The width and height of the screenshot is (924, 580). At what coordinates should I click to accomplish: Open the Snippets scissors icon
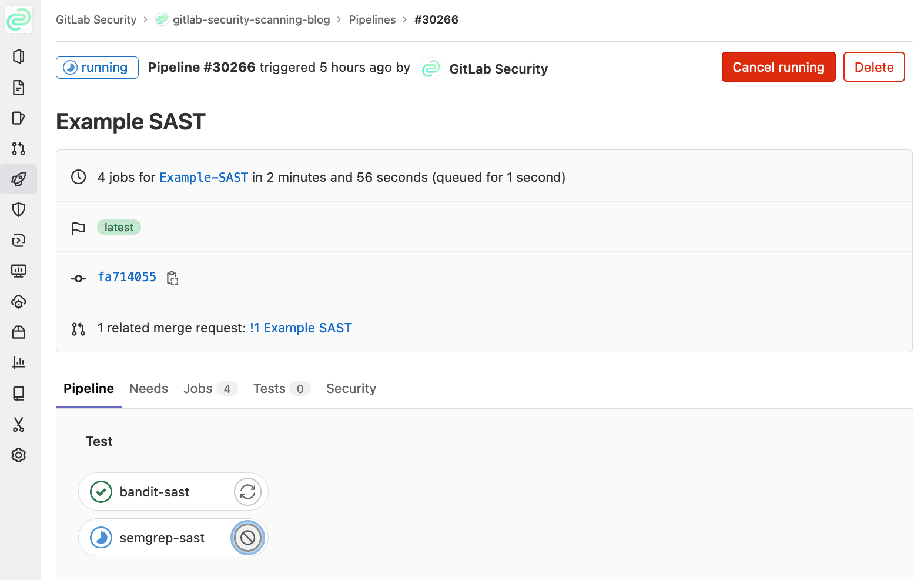tap(19, 425)
